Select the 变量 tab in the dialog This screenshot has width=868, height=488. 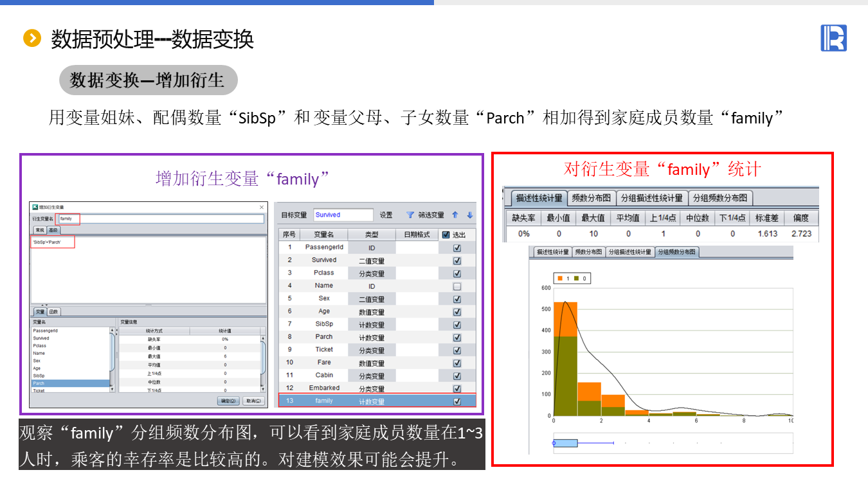[x=40, y=312]
